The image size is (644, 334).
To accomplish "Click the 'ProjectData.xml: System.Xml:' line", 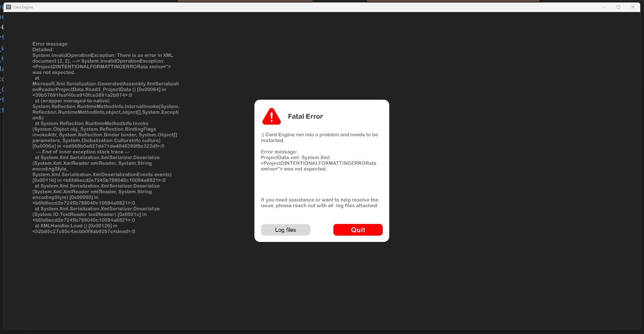I will click(295, 158).
